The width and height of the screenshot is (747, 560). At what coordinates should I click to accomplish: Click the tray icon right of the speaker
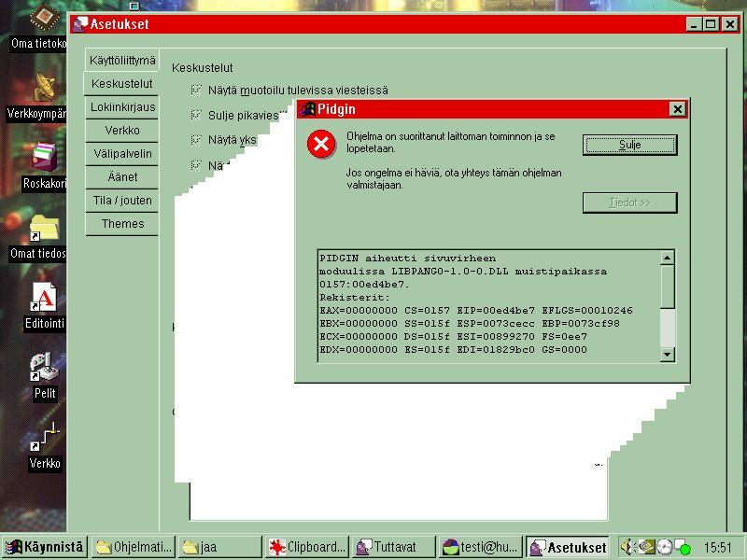(x=646, y=547)
